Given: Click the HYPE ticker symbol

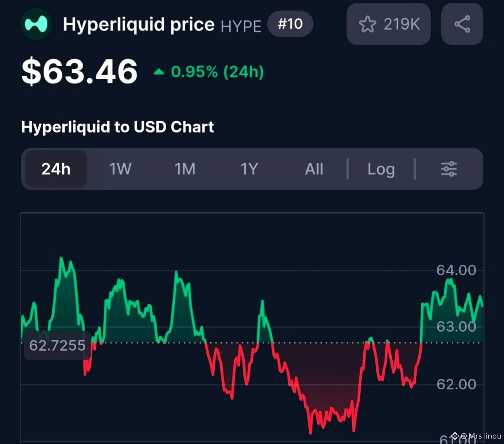Looking at the screenshot, I should point(241,26).
